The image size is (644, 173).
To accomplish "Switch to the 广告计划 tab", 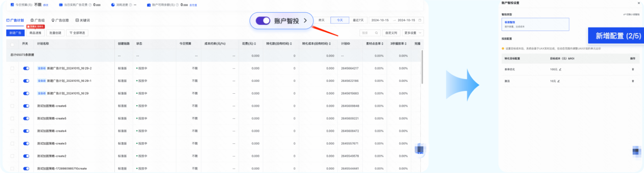I will point(15,20).
